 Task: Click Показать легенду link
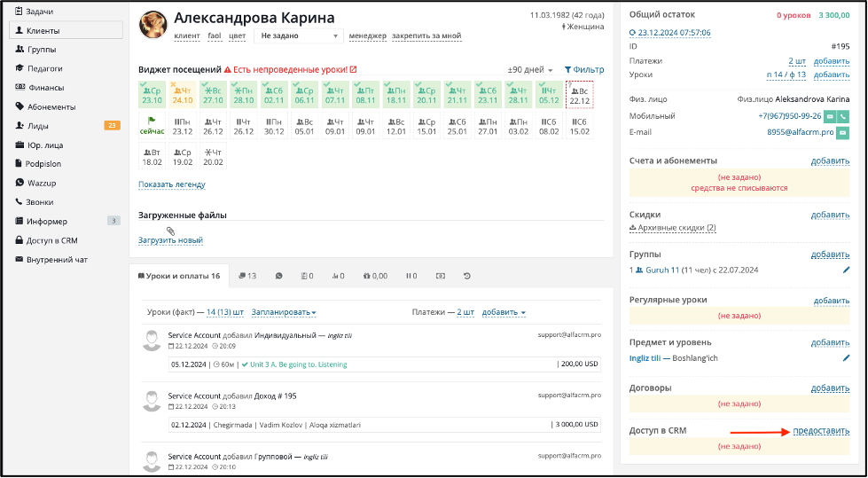click(172, 184)
